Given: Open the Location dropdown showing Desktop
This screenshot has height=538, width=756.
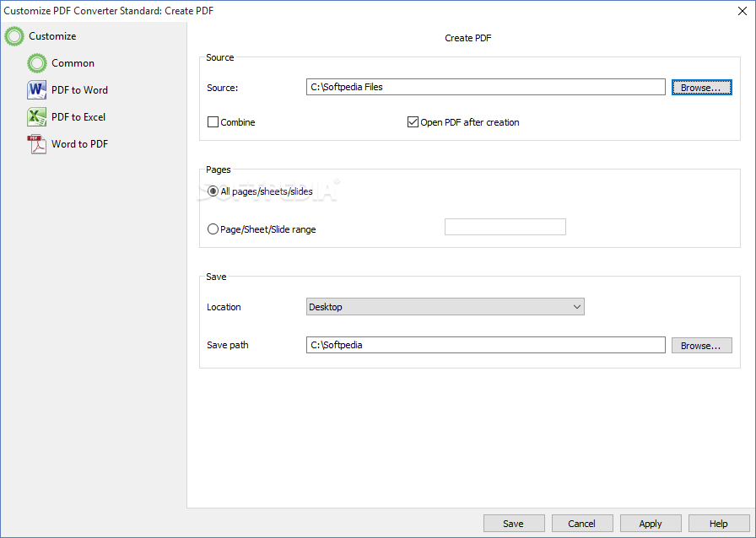Looking at the screenshot, I should [x=445, y=307].
